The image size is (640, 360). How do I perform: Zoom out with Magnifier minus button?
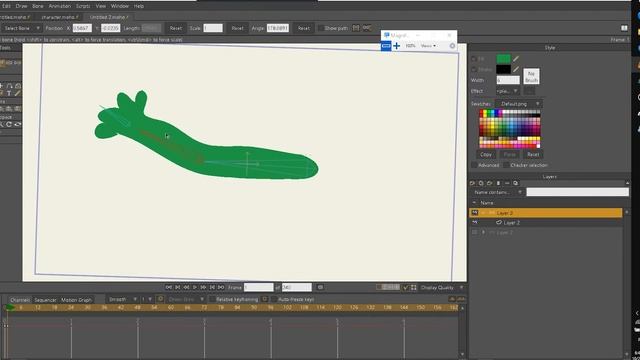click(x=386, y=46)
